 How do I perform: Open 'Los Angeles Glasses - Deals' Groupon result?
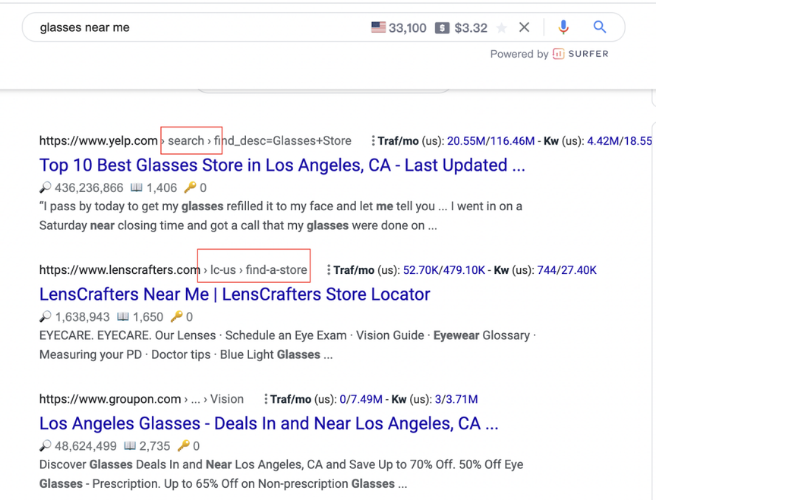coord(269,423)
